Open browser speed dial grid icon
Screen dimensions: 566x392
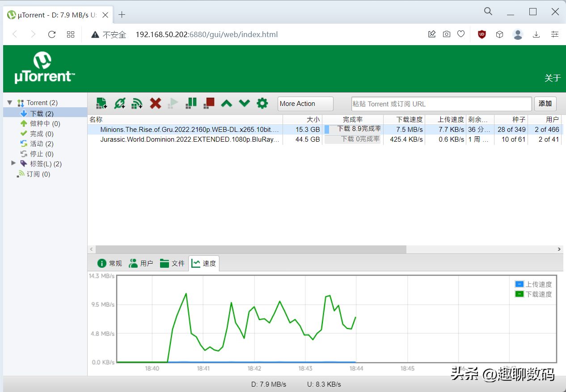pyautogui.click(x=71, y=34)
